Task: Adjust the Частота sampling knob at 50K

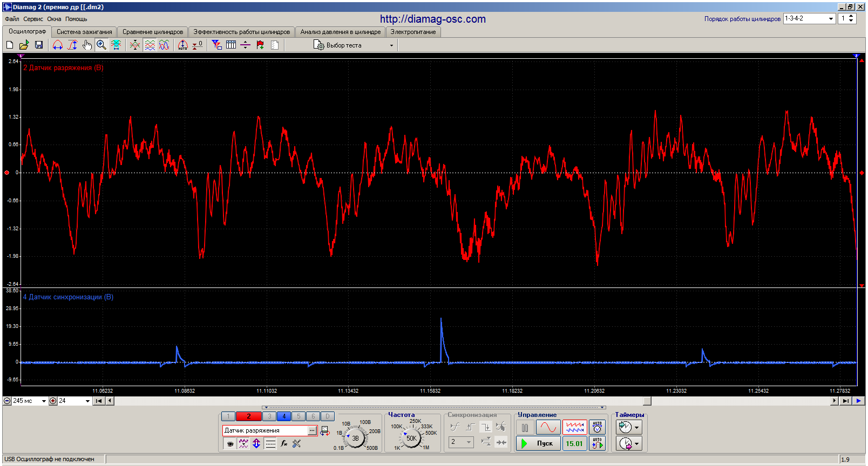Action: click(x=411, y=438)
